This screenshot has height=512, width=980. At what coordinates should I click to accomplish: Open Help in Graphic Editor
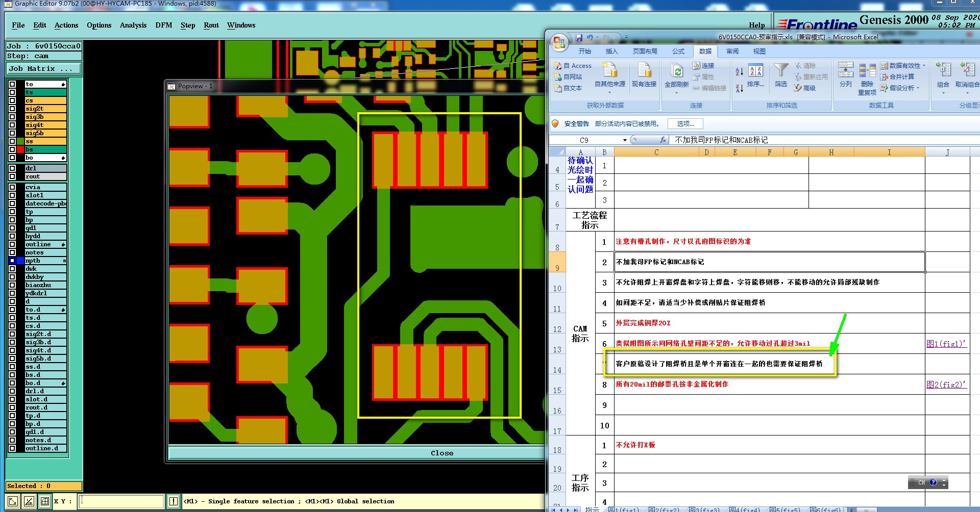pyautogui.click(x=757, y=25)
